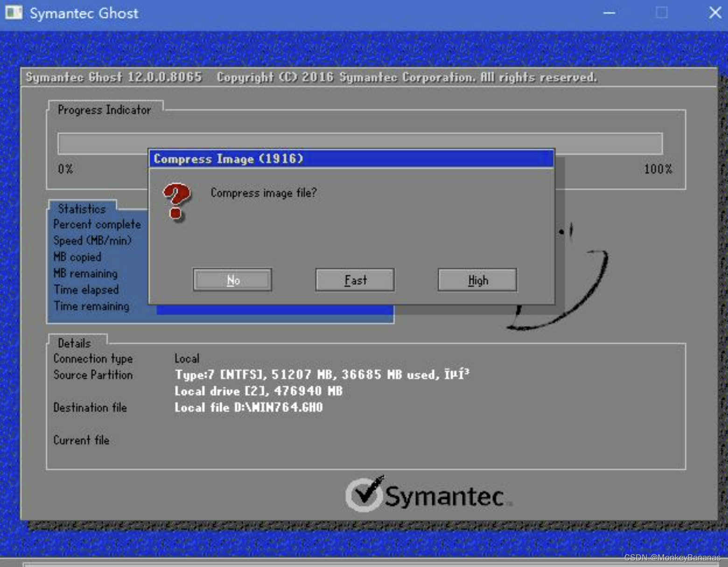Select Fast compression for the image
This screenshot has height=567, width=728.
[x=355, y=280]
